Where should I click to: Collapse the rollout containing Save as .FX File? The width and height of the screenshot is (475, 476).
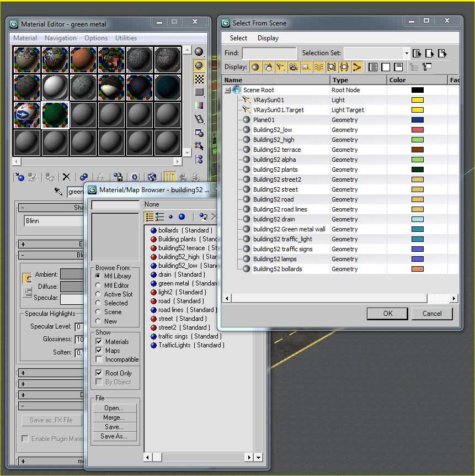(51, 405)
